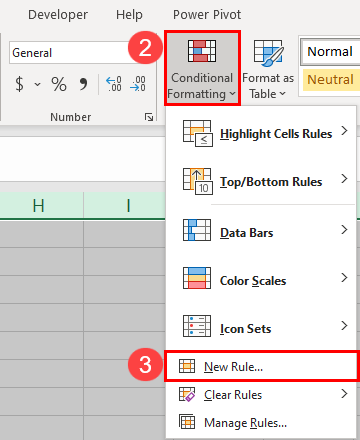
Task: Expand the Top/Bottom Rules chevron
Action: coord(345,179)
